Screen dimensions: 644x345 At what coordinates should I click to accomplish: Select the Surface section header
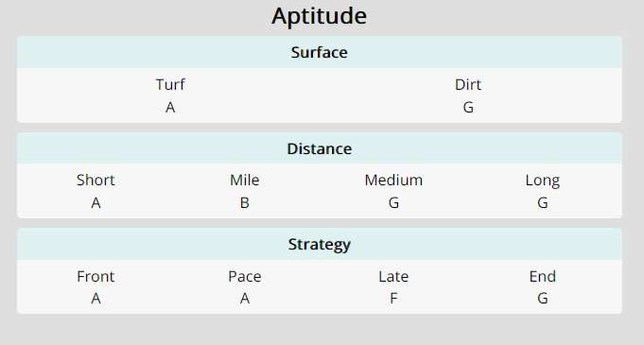click(x=319, y=52)
